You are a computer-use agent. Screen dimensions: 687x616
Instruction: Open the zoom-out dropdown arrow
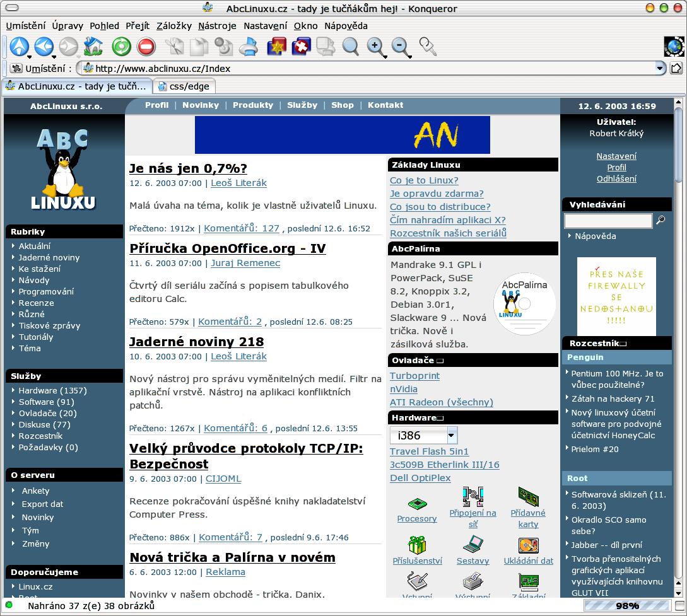coord(409,57)
